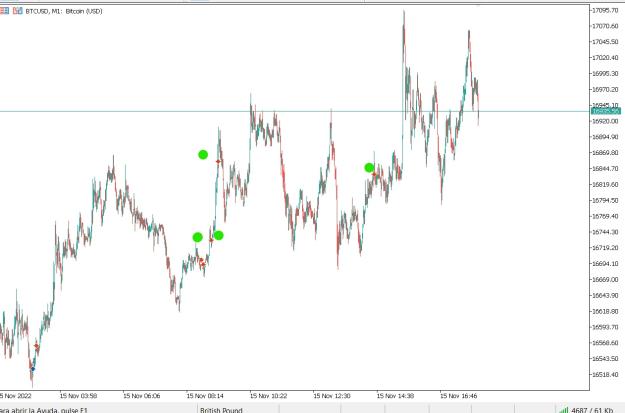
Task: Click the 16669.00 price label
Action: [605, 280]
